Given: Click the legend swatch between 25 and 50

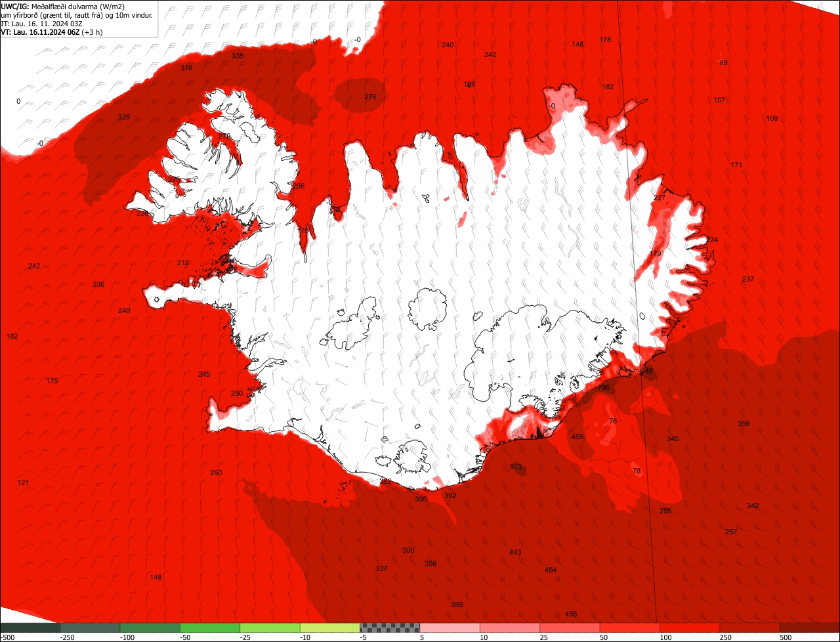Looking at the screenshot, I should click(x=570, y=628).
